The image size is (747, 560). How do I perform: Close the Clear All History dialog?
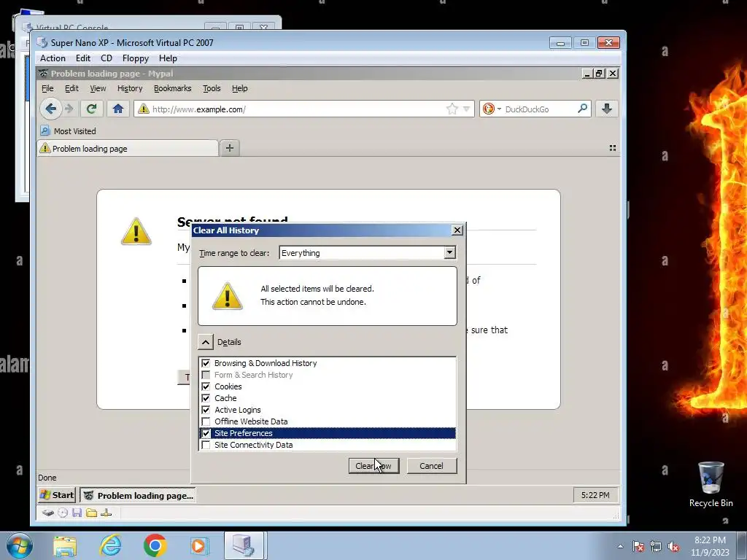pyautogui.click(x=457, y=230)
